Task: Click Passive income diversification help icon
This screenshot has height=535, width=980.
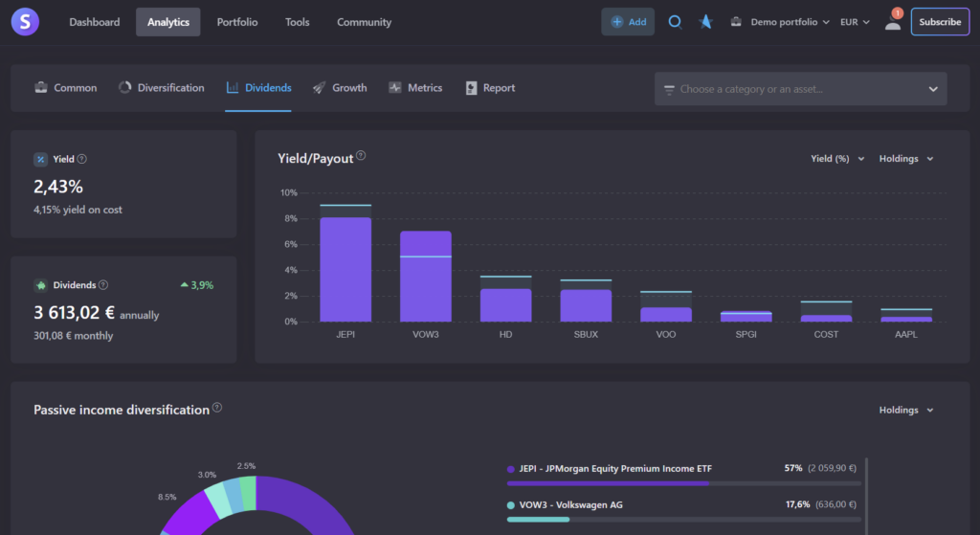Action: [217, 409]
